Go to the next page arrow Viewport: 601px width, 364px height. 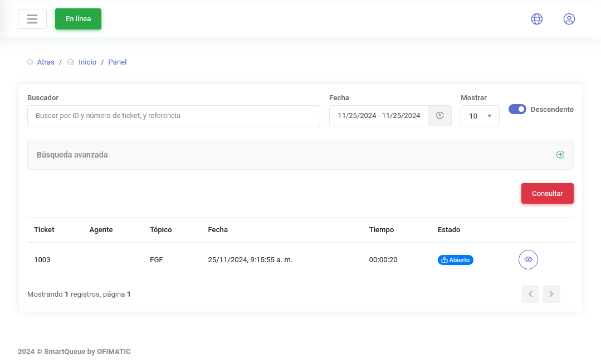(551, 294)
